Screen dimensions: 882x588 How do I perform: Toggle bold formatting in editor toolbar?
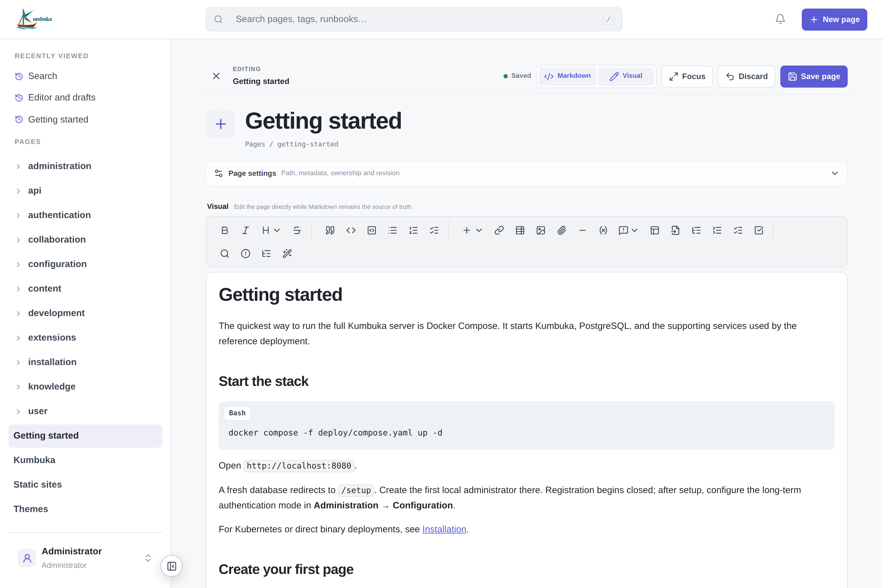[224, 230]
